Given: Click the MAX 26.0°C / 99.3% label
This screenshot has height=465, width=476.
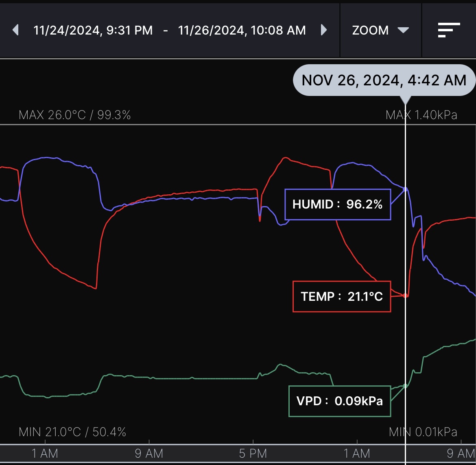Looking at the screenshot, I should (x=75, y=115).
